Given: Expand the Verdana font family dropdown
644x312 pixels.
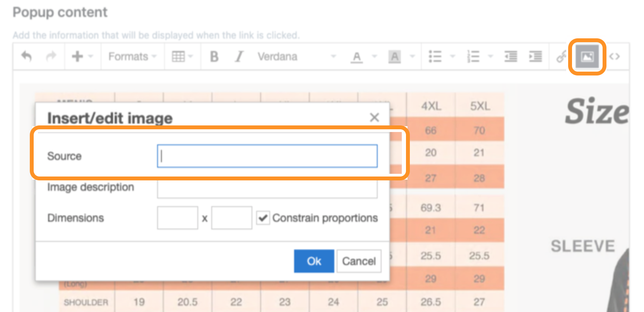Looking at the screenshot, I should pyautogui.click(x=297, y=57).
